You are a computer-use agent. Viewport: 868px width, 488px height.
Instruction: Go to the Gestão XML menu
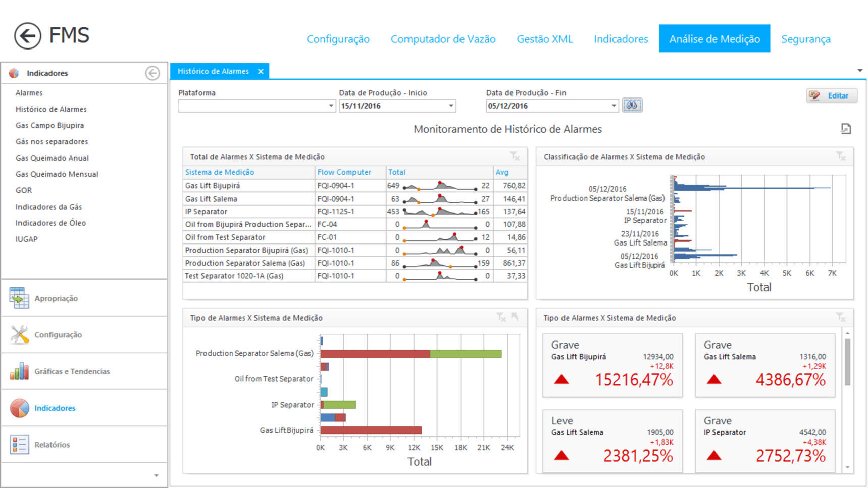coord(544,39)
